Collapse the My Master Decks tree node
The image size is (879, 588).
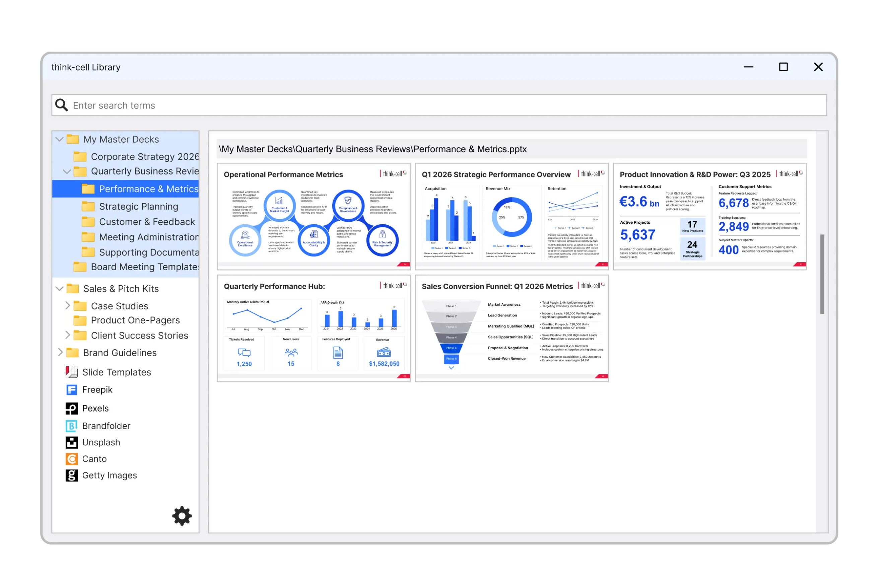(59, 139)
